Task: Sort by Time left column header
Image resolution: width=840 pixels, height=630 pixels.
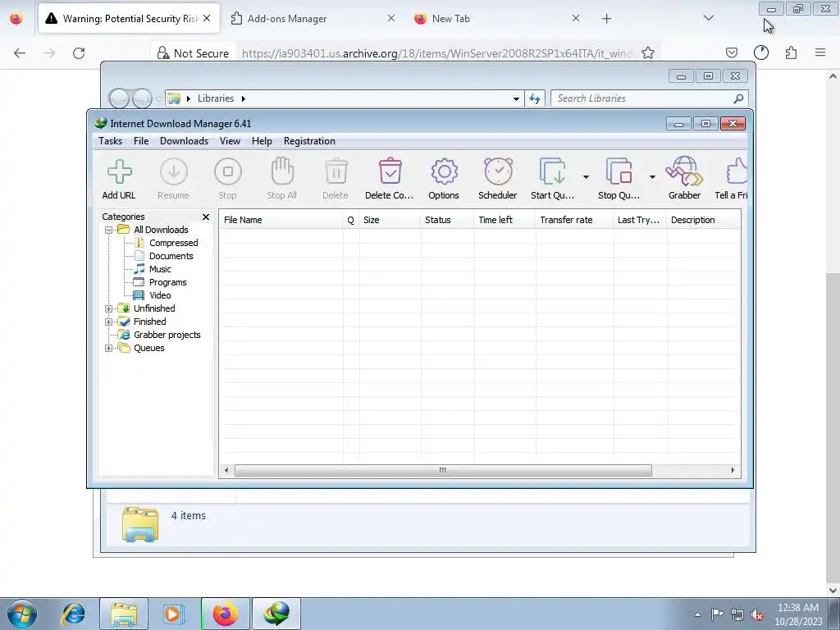Action: point(504,220)
